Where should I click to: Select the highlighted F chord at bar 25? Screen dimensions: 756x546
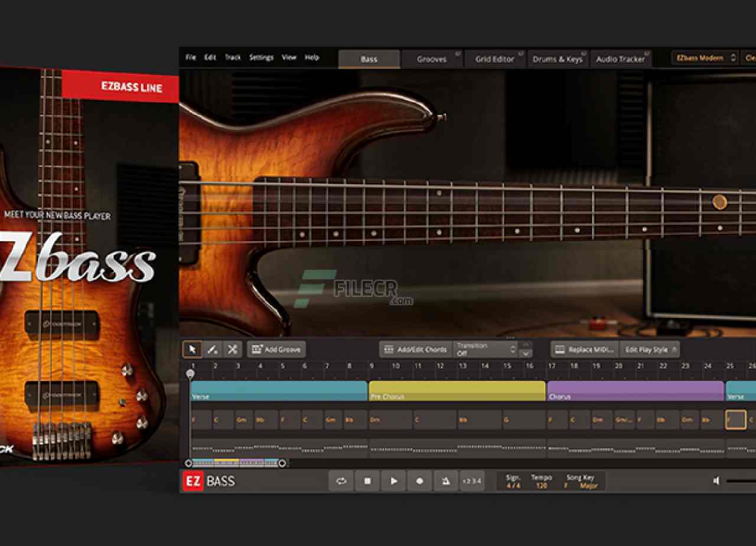click(x=735, y=420)
